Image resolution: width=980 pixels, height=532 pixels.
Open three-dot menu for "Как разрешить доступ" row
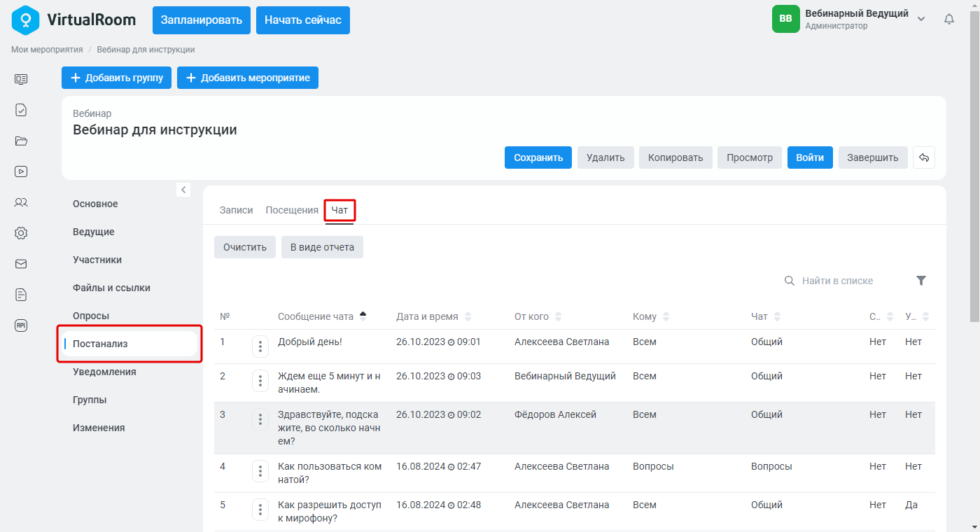tap(260, 509)
